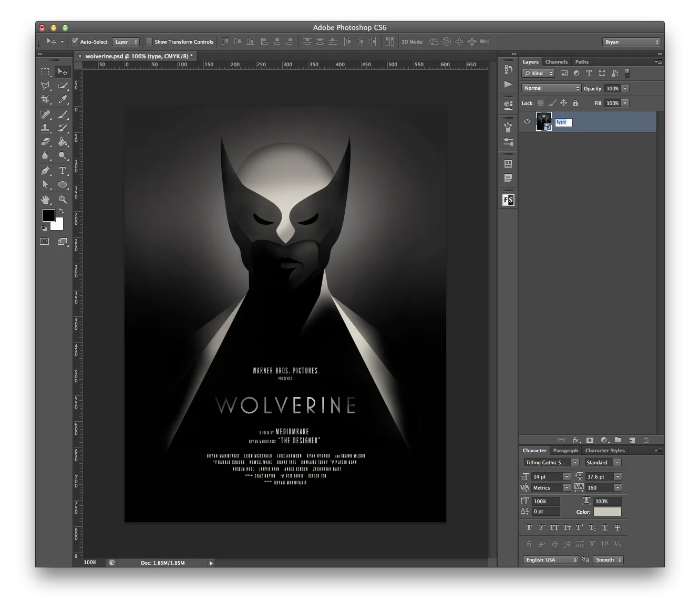This screenshot has width=700, height=614.
Task: Select the wolverine.psd document tab
Action: point(139,56)
